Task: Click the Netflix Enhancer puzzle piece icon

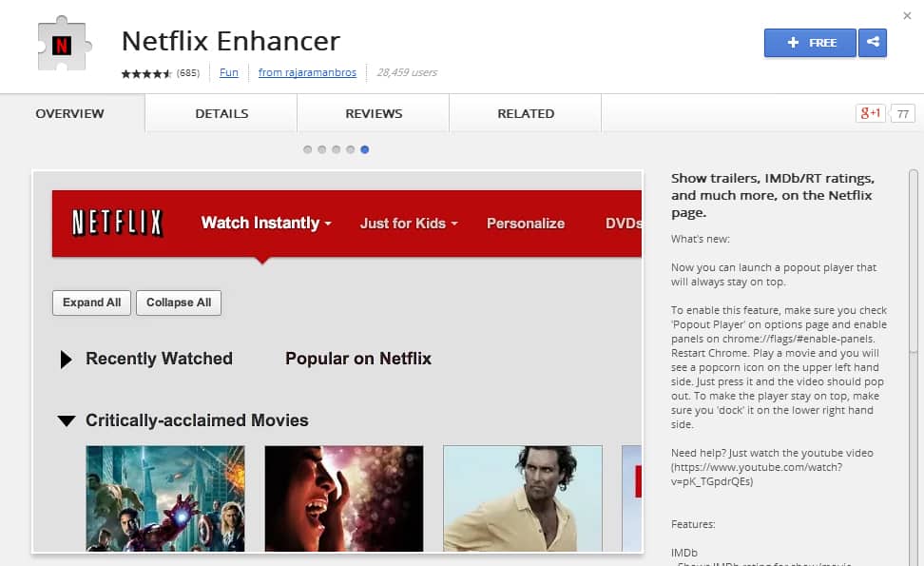Action: 65,44
